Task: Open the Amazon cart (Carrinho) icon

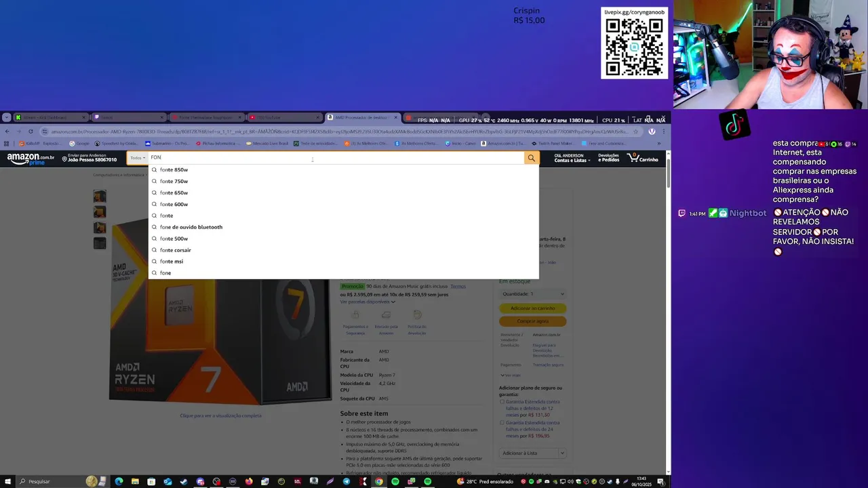Action: click(644, 158)
